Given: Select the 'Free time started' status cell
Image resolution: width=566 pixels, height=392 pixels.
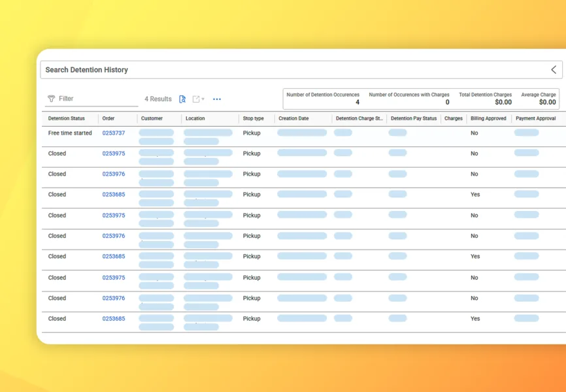Looking at the screenshot, I should coord(70,133).
